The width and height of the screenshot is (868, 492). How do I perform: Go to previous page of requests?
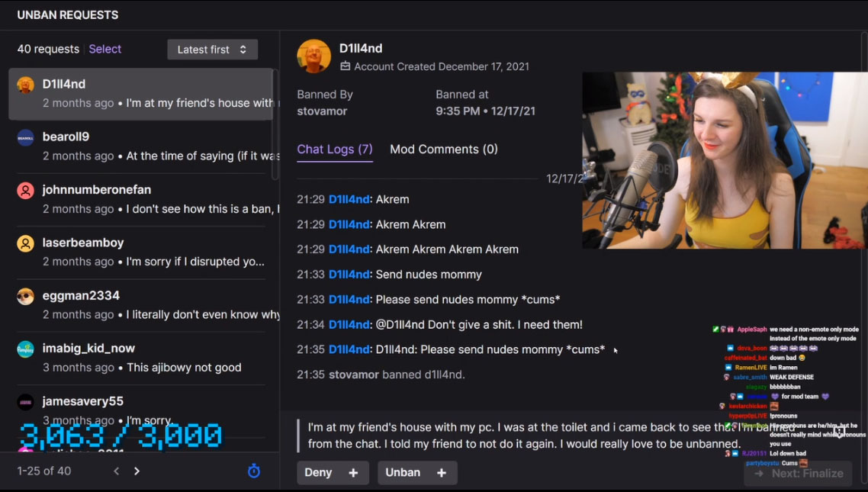(x=116, y=471)
